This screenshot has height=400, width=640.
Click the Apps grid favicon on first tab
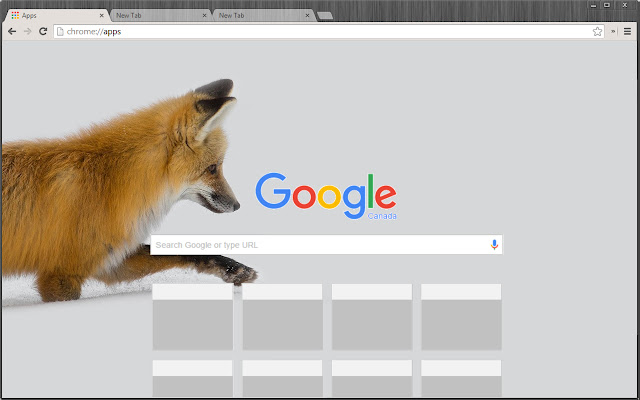(15, 16)
